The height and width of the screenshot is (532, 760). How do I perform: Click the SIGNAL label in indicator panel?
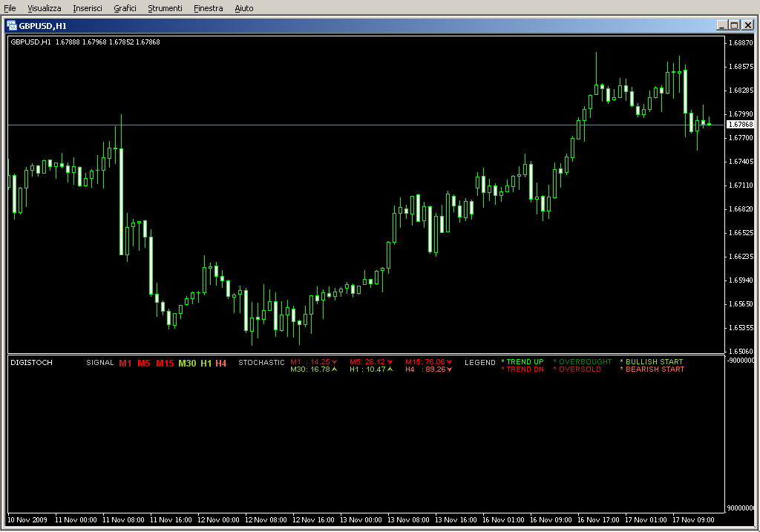(x=100, y=362)
